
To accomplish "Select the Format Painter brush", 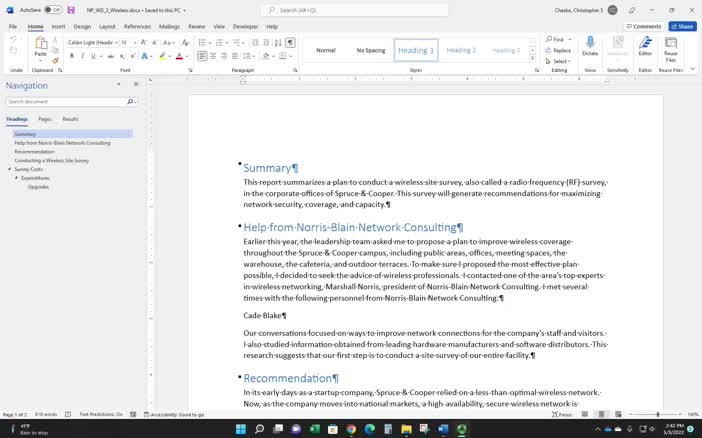I will point(55,60).
